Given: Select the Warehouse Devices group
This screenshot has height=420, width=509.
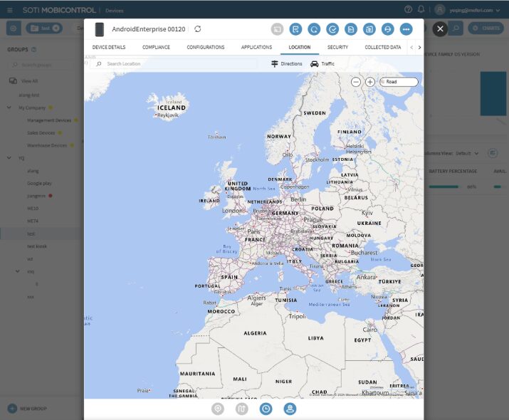Looking at the screenshot, I should tap(47, 145).
